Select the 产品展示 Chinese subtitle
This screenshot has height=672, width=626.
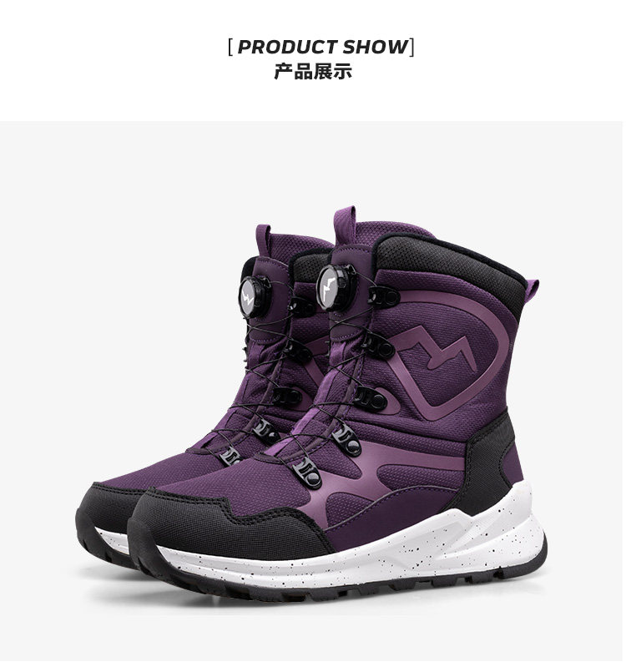coord(313,71)
